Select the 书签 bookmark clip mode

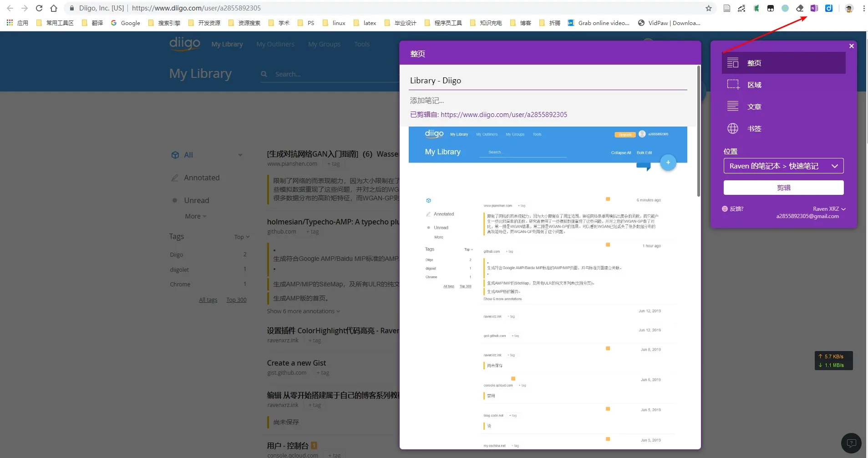(x=784, y=128)
